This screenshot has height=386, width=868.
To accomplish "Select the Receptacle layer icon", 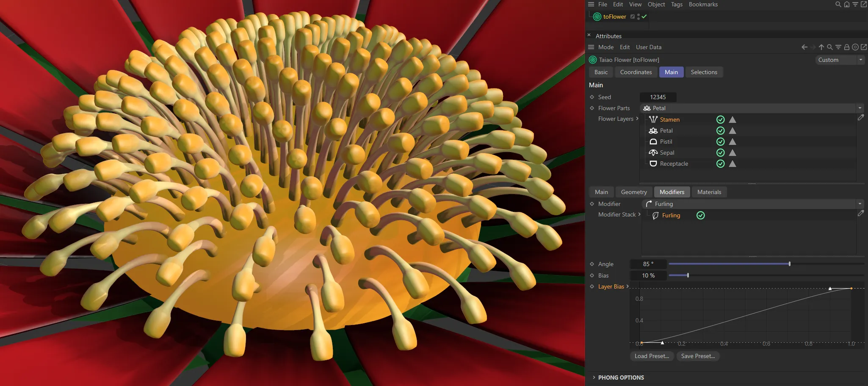I will (x=652, y=164).
